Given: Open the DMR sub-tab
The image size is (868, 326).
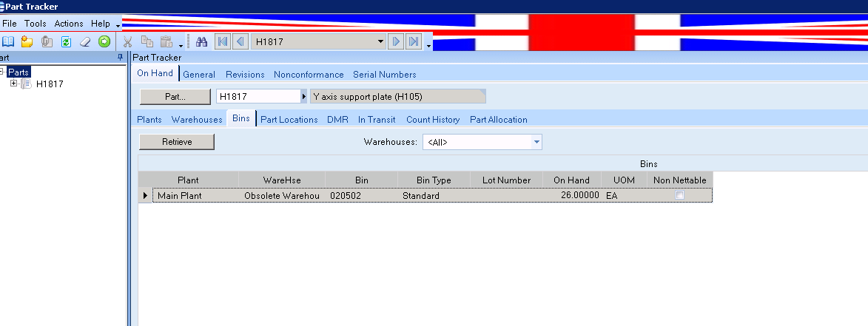Looking at the screenshot, I should 337,119.
